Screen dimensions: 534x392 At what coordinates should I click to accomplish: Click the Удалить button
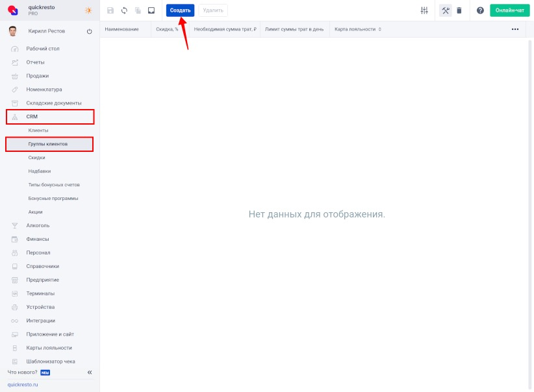(213, 10)
